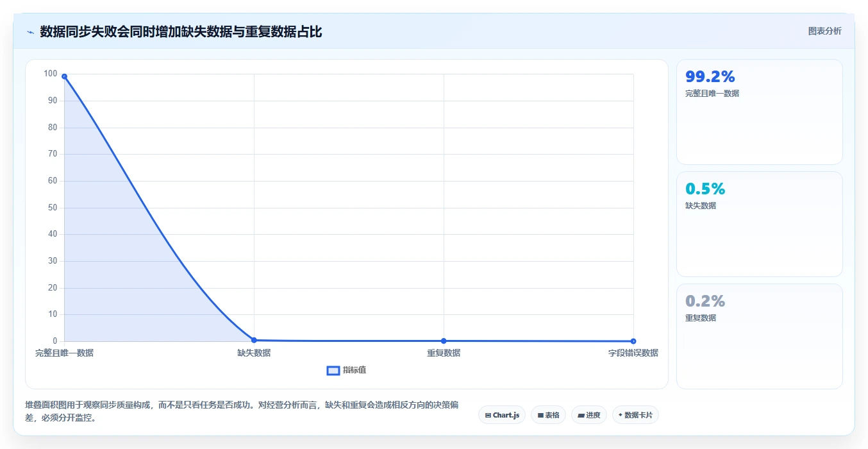
Task: Toggle the 指标值 legend item
Action: (347, 370)
